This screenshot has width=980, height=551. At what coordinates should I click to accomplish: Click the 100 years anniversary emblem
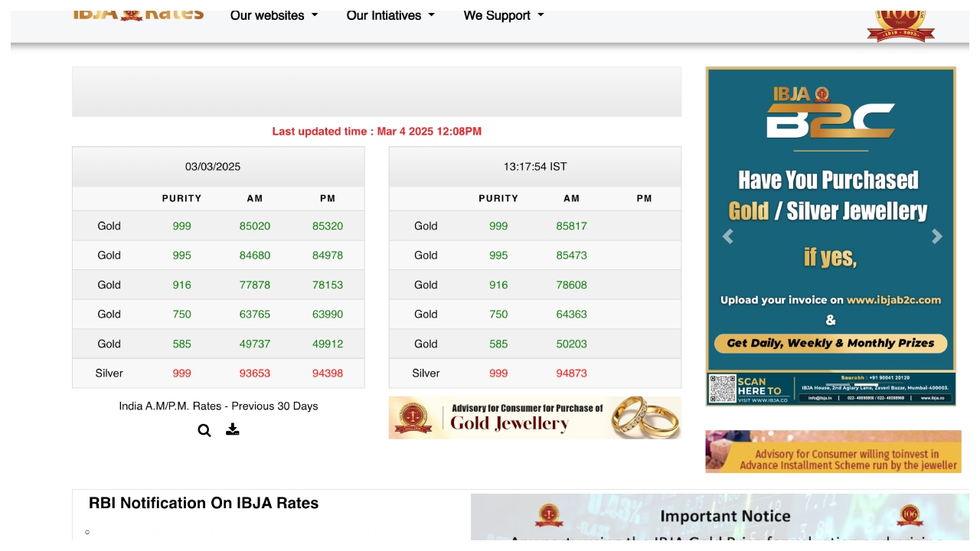click(900, 24)
